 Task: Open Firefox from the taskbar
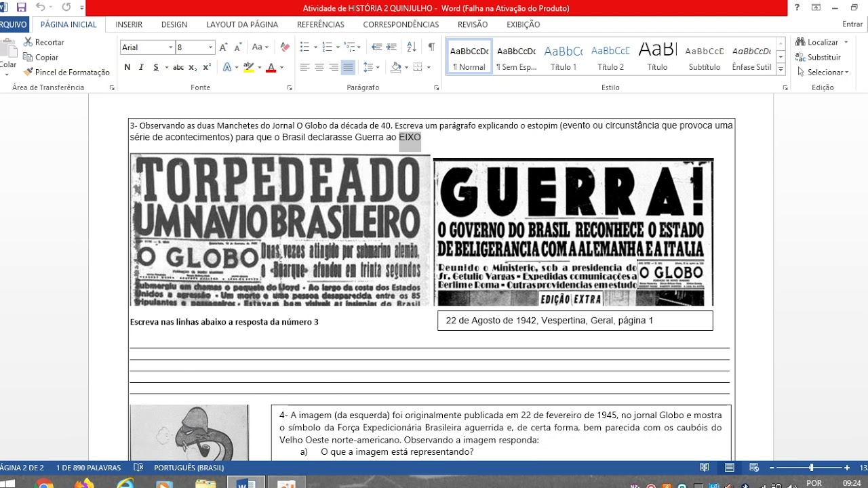pos(85,483)
